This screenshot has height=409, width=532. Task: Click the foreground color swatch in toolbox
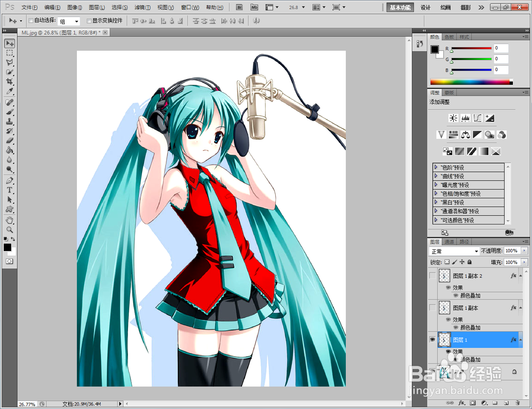(7, 247)
